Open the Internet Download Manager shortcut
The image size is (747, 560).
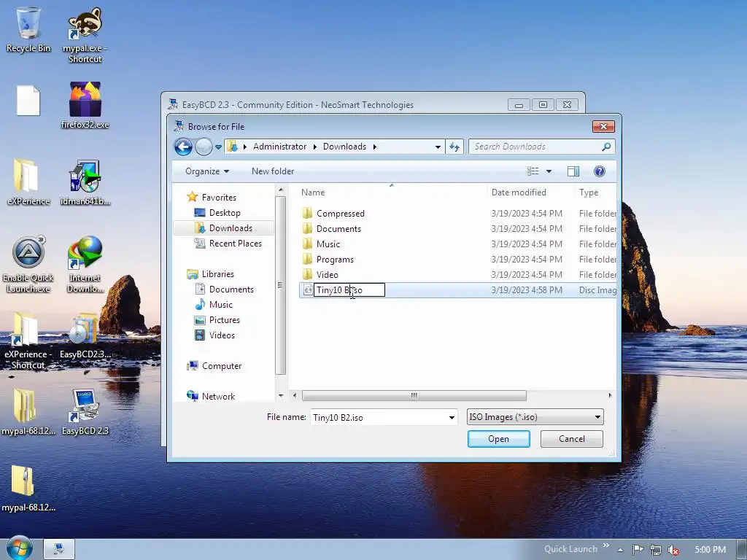(x=85, y=264)
